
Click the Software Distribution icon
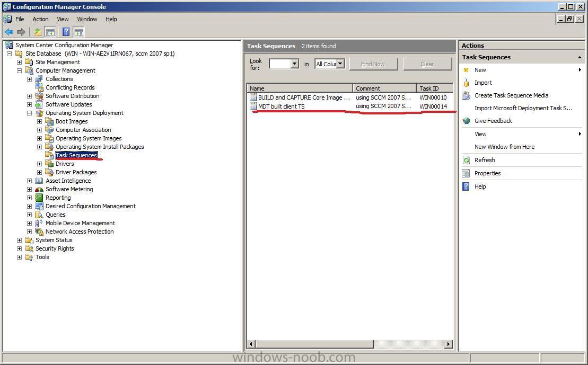tap(39, 96)
